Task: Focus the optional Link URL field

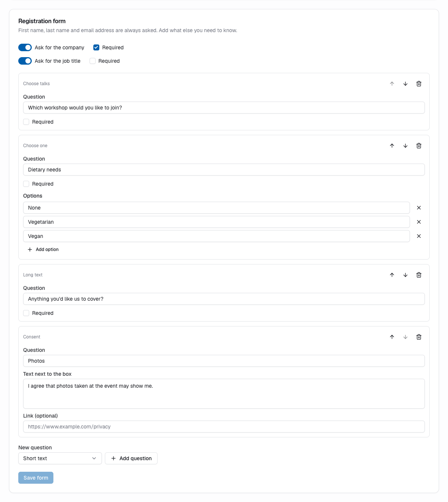Action: (x=224, y=427)
